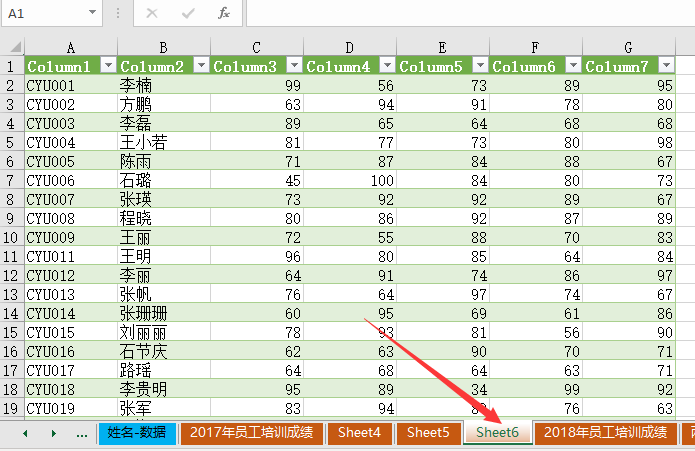Click the name cell 方鹏
This screenshot has width=695, height=451.
point(164,105)
